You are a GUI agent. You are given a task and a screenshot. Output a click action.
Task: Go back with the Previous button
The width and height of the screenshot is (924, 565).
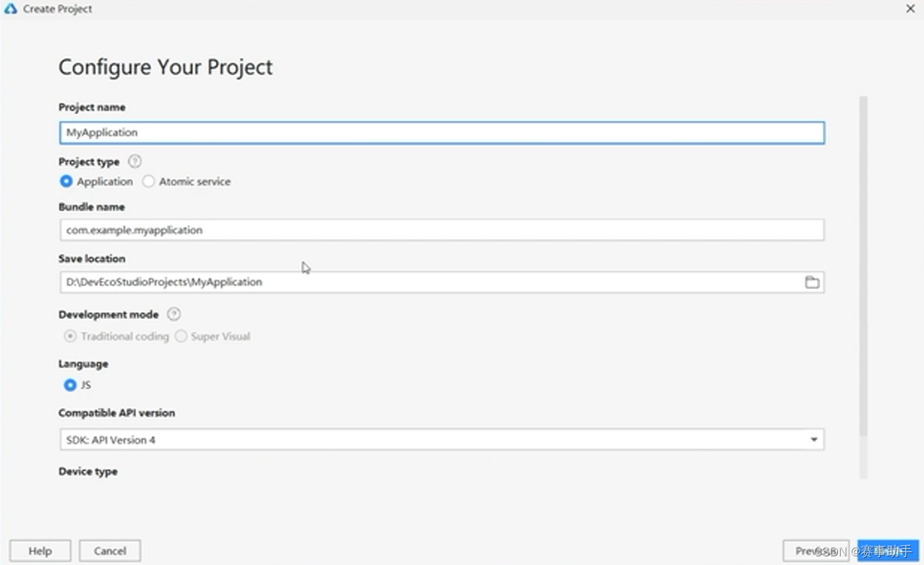point(816,551)
